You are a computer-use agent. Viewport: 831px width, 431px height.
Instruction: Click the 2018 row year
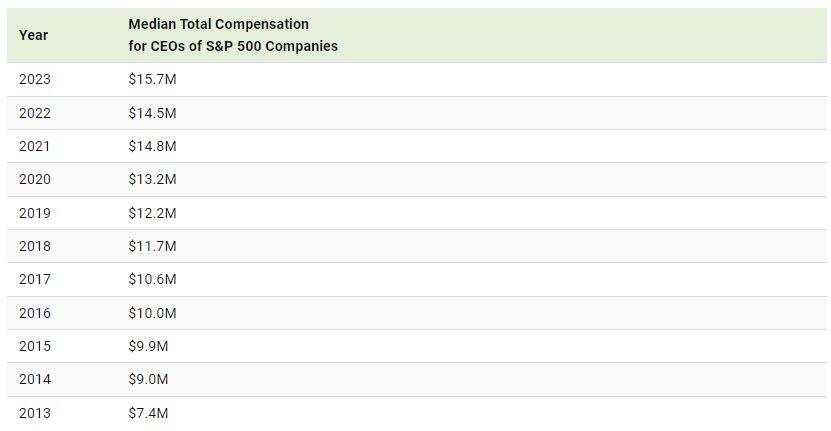[x=35, y=246]
